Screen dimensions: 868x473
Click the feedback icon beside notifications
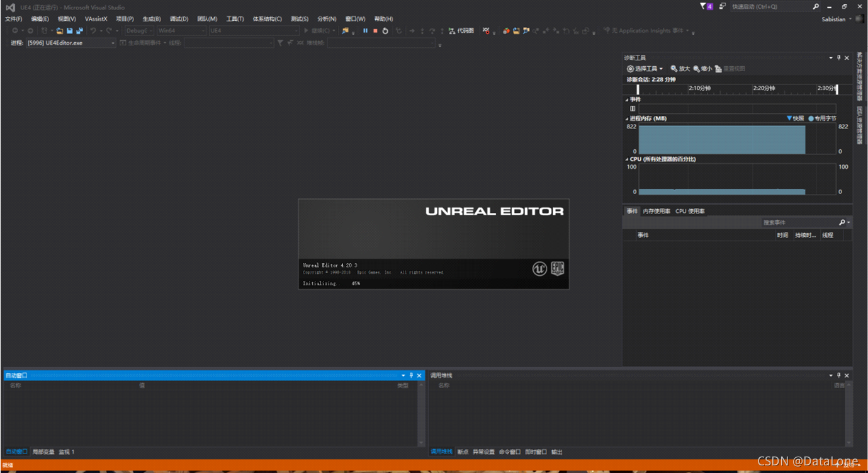point(723,6)
